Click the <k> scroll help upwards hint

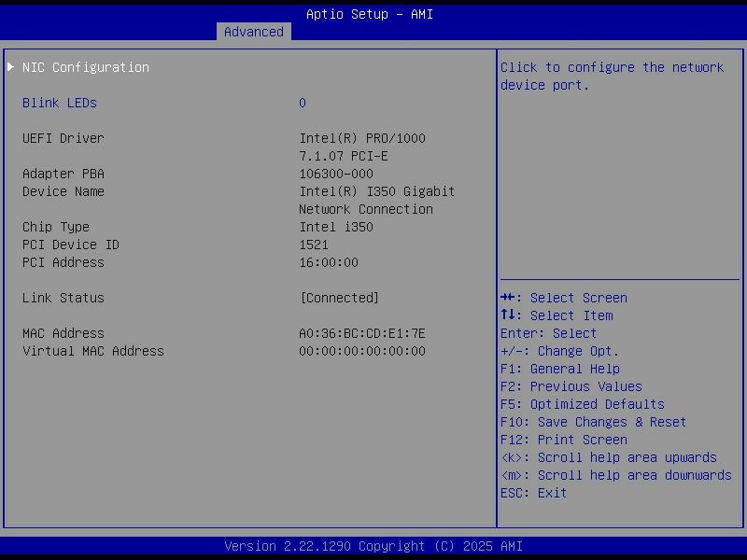[x=609, y=457]
